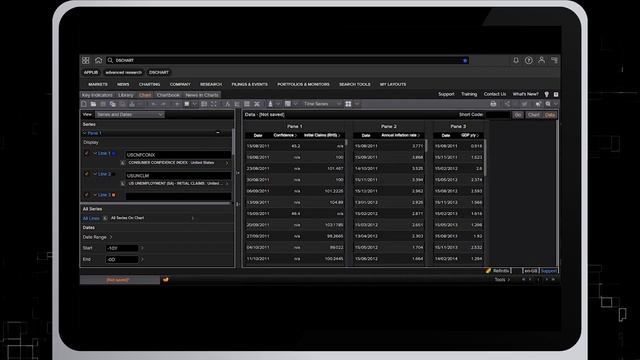Click the print icon in toolbar
The image size is (640, 360).
pyautogui.click(x=493, y=104)
